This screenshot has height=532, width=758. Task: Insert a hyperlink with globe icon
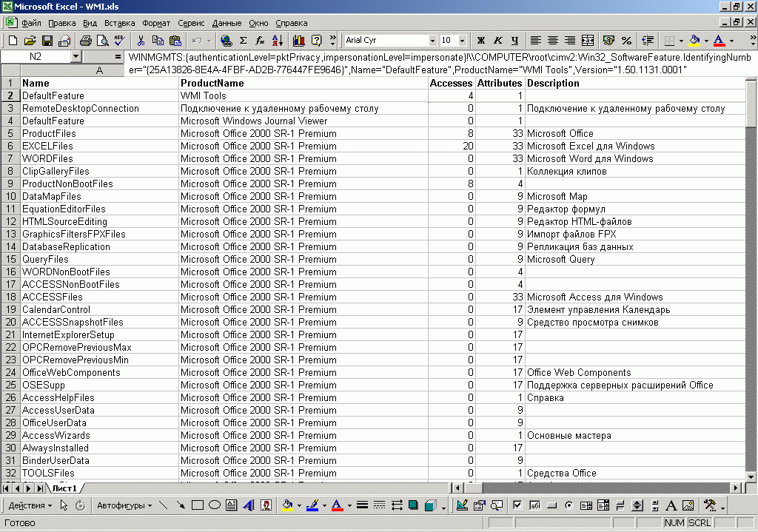click(226, 41)
